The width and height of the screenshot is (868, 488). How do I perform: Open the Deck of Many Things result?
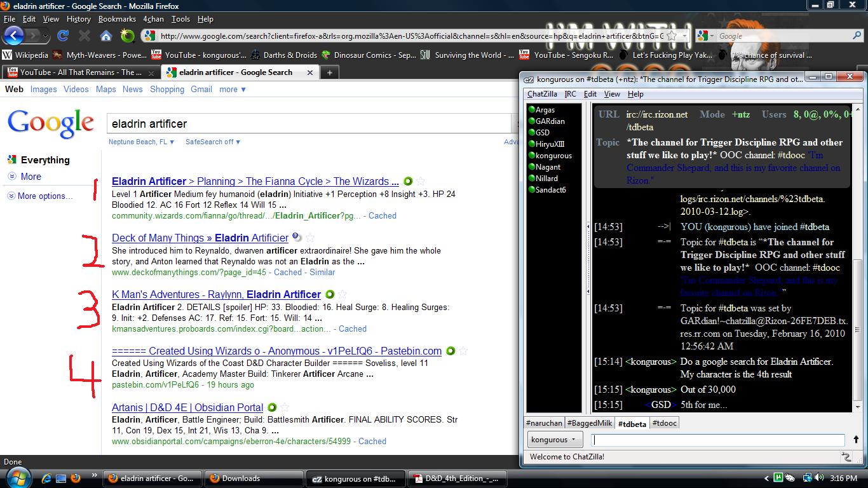point(200,238)
